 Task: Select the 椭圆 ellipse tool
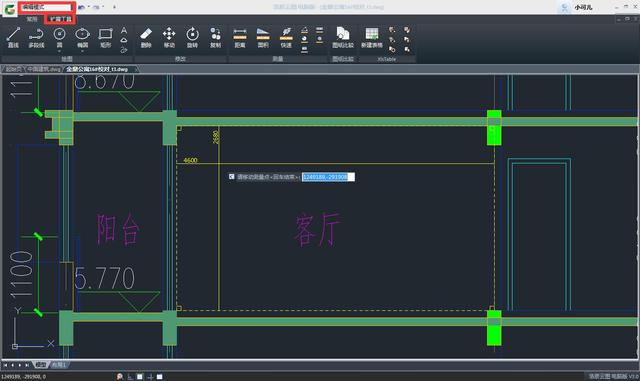click(82, 37)
